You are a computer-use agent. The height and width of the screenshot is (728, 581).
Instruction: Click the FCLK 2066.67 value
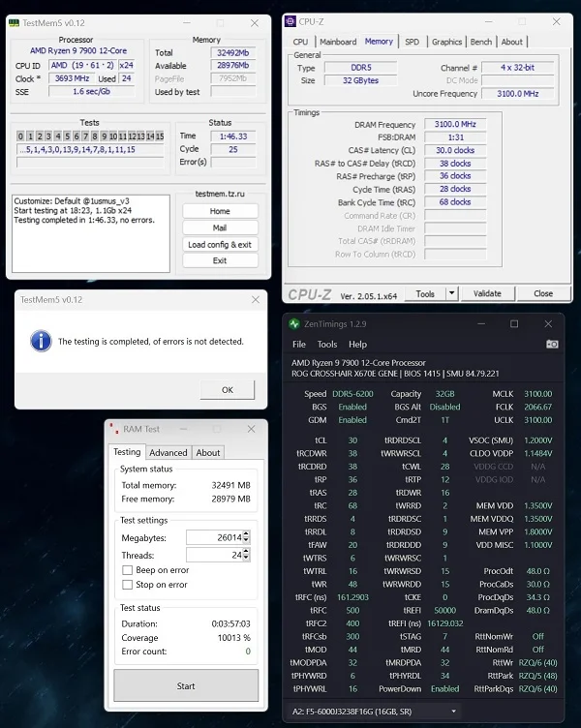[537, 407]
